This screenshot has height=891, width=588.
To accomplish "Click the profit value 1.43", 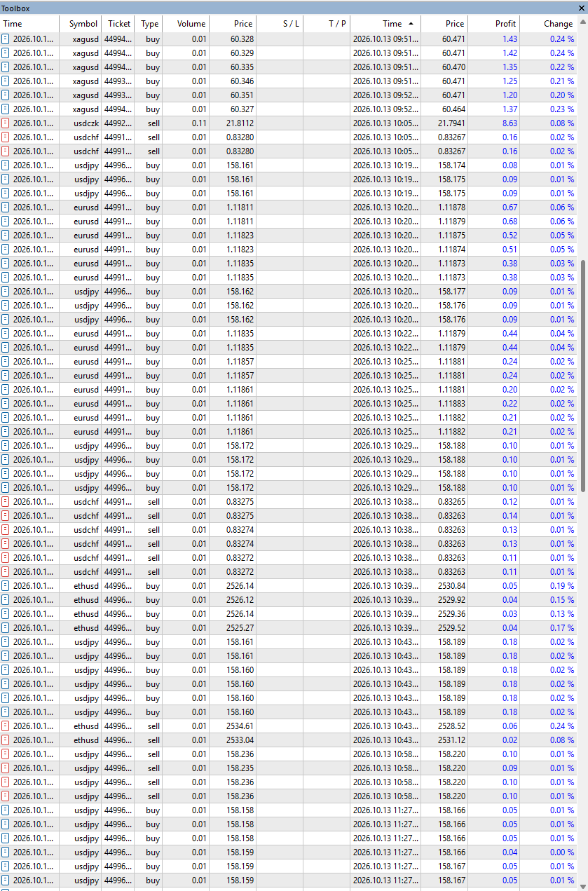I will (510, 39).
